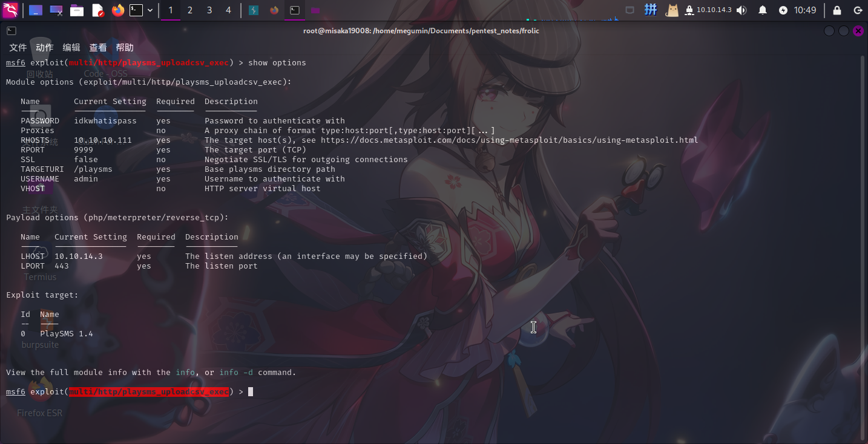Click the RHOSTS value 10.10.10.111
Viewport: 868px width, 444px height.
(x=103, y=140)
